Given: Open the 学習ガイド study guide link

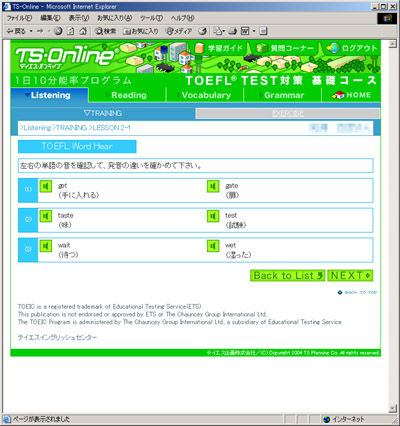Looking at the screenshot, I should (219, 48).
